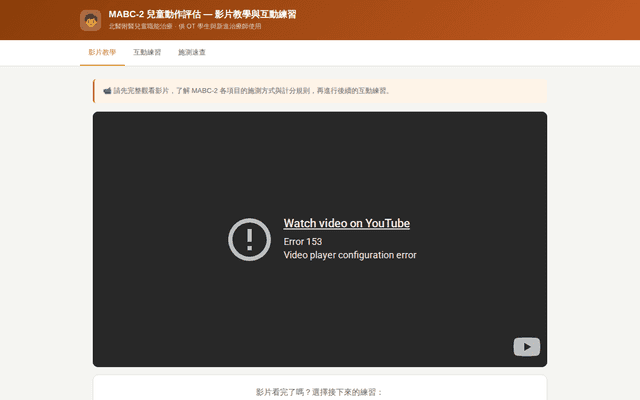Click the video camera emoji in notice banner
Viewport: 640px width, 400px height.
click(x=107, y=91)
